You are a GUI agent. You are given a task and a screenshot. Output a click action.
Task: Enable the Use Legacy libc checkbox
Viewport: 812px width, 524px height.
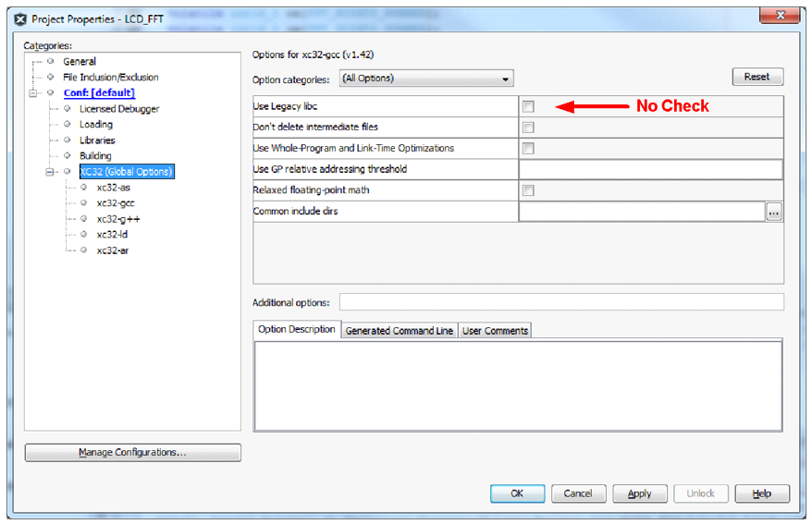click(528, 106)
